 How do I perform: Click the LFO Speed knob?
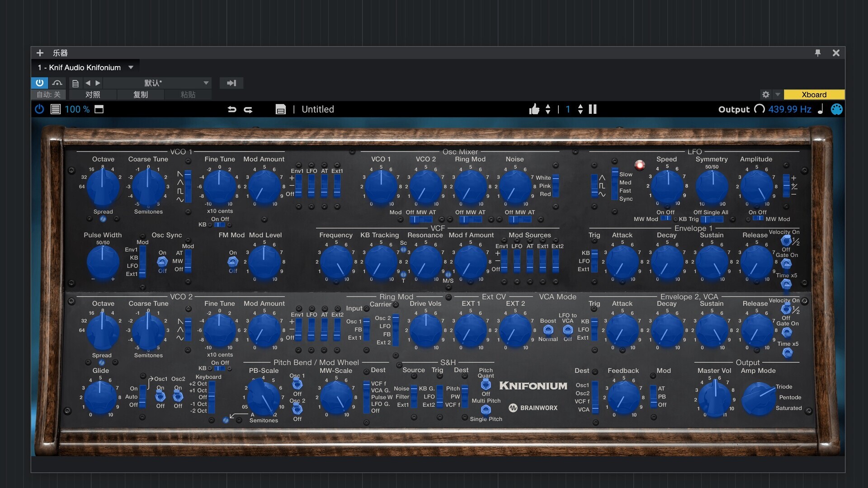666,186
